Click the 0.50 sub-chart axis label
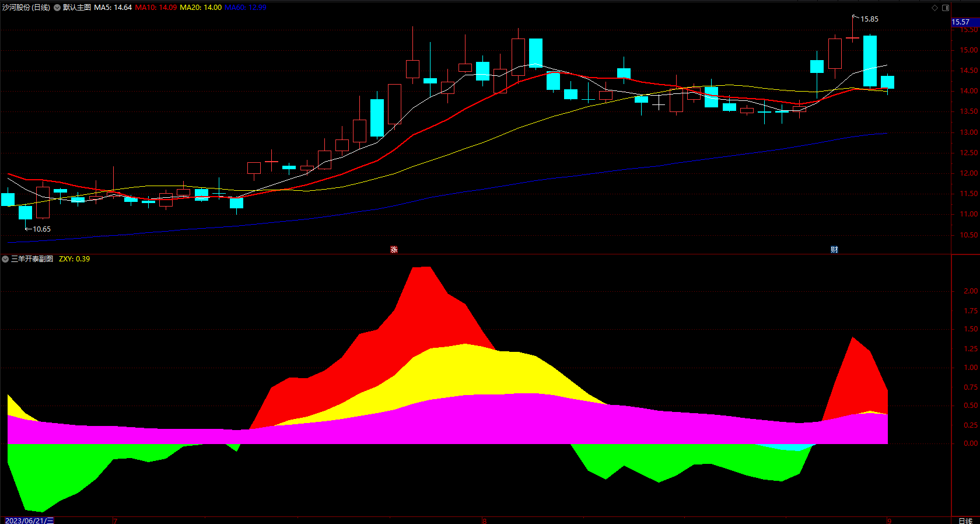The image size is (980, 524). tap(971, 406)
